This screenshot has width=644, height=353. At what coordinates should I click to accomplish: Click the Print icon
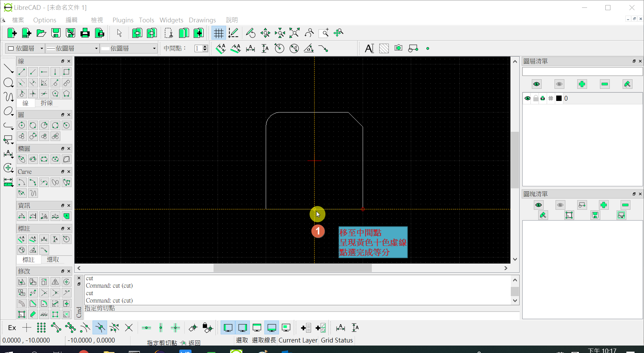click(x=85, y=33)
